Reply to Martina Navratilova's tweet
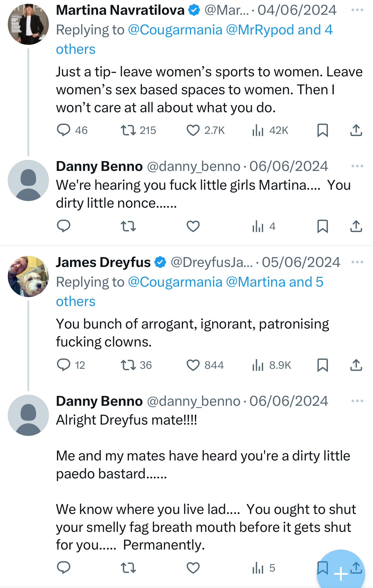 click(x=64, y=130)
